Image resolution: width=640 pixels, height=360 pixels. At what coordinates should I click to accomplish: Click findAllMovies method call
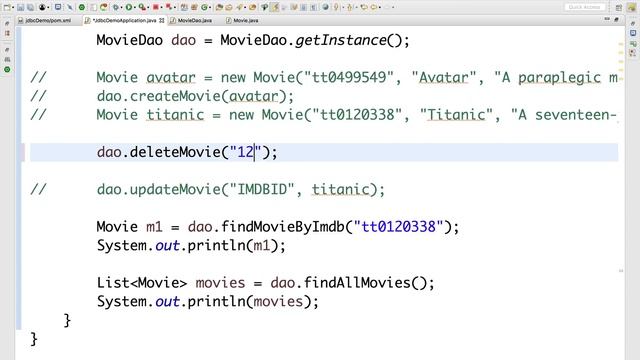pyautogui.click(x=357, y=282)
